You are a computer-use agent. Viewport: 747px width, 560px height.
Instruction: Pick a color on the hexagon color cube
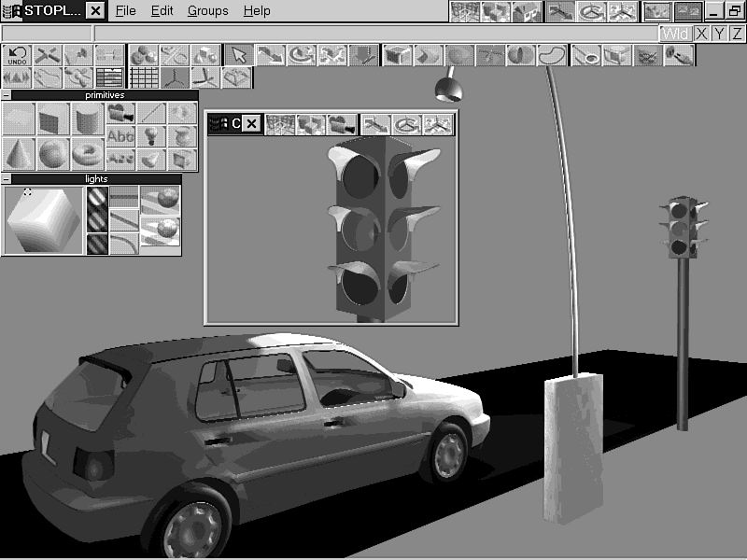(x=42, y=220)
